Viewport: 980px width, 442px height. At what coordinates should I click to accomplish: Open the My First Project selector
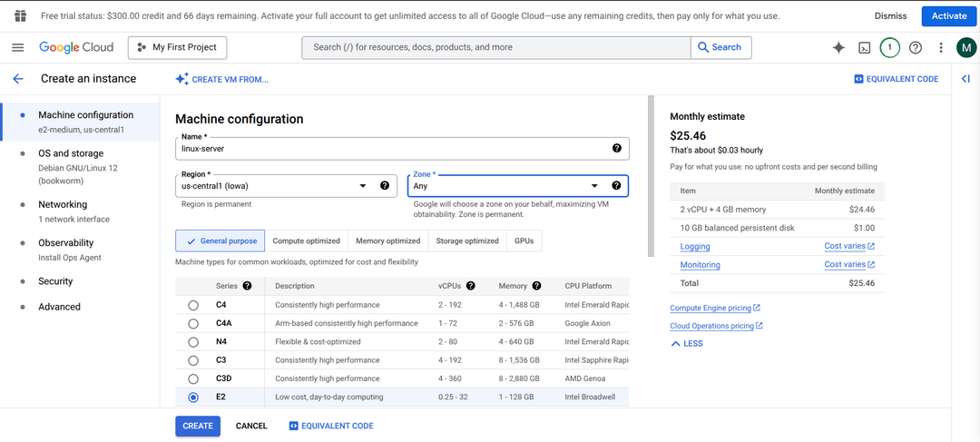click(x=178, y=47)
